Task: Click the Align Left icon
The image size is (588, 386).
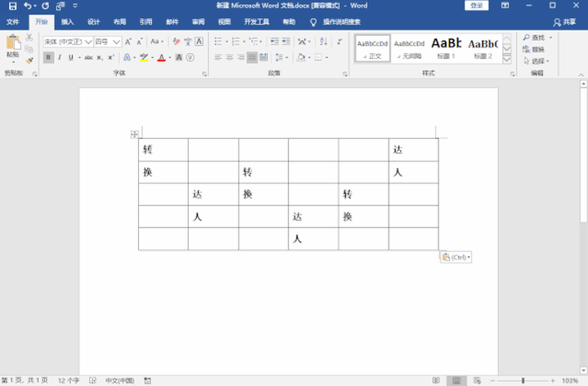Action: pos(218,57)
